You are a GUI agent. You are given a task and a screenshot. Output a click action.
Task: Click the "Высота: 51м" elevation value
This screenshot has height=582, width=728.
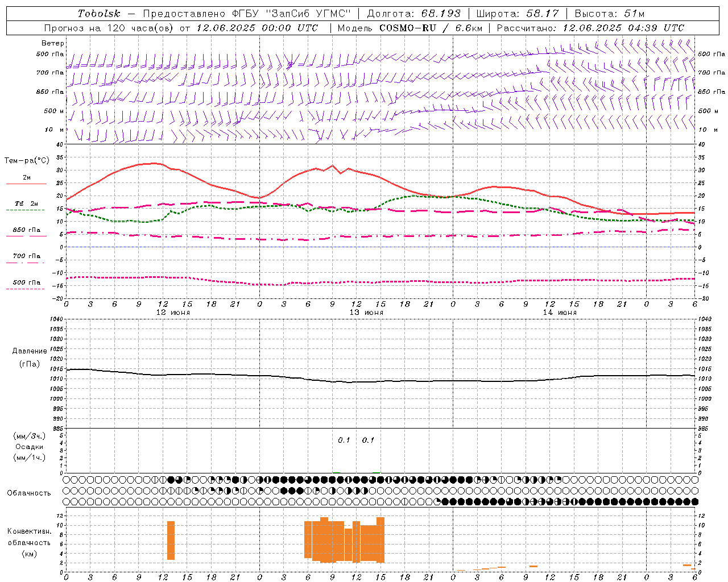tap(609, 14)
